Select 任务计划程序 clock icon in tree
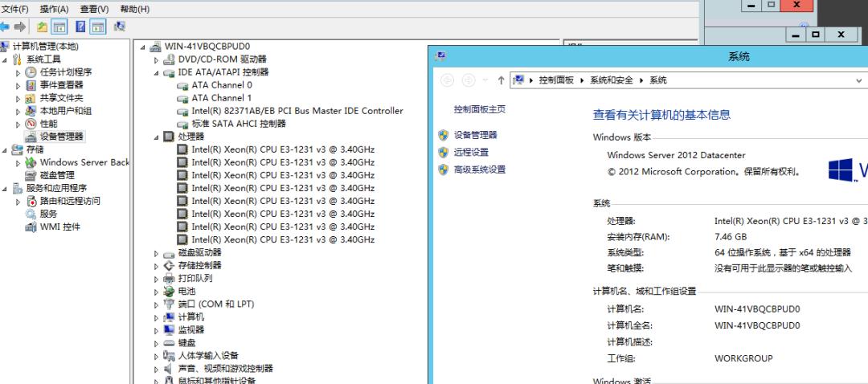This screenshot has height=384, width=868. point(31,72)
